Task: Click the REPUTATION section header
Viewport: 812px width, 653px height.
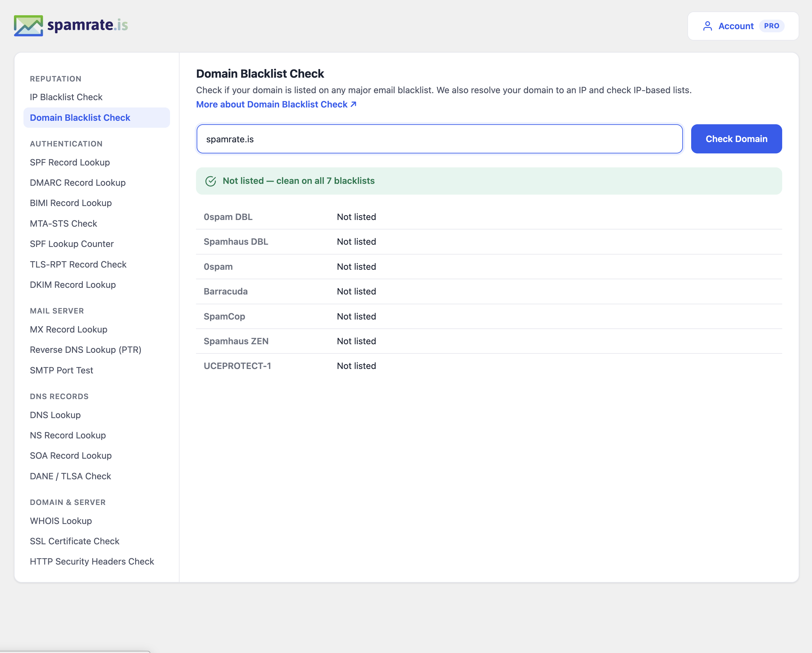Action: (56, 79)
